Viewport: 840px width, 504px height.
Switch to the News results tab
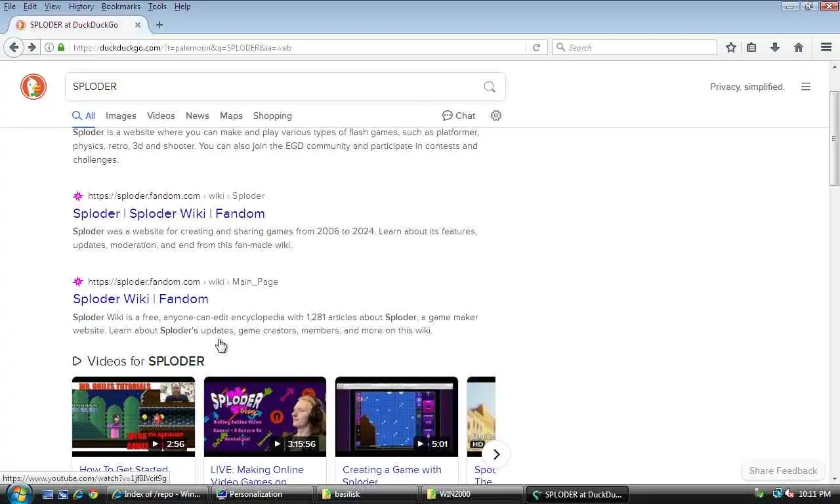point(197,115)
